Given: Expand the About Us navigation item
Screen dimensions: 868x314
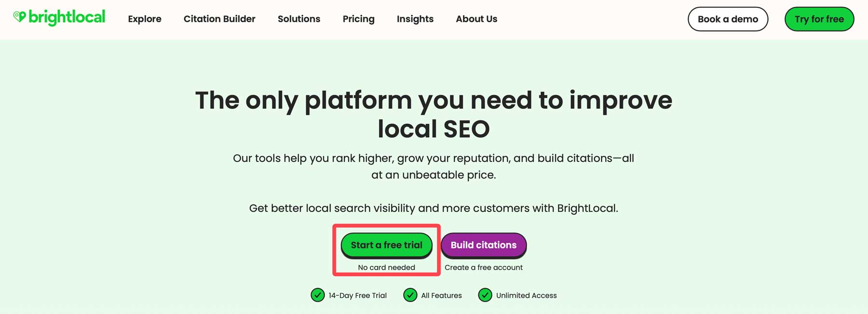Looking at the screenshot, I should click(476, 19).
